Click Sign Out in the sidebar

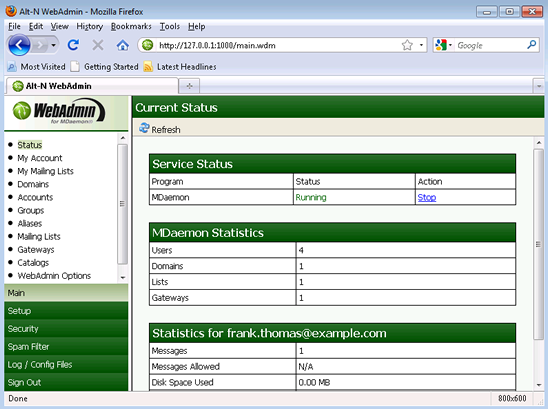tap(66, 382)
